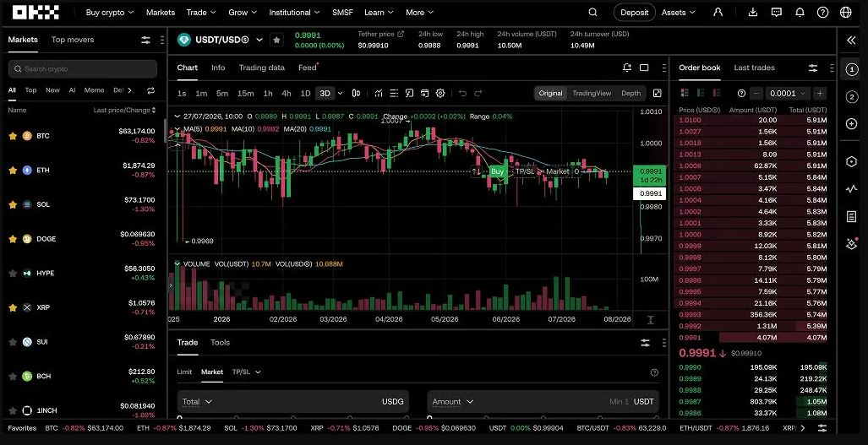Add HYPE to favorites with its star
Image resolution: width=868 pixels, height=445 pixels.
(13, 273)
